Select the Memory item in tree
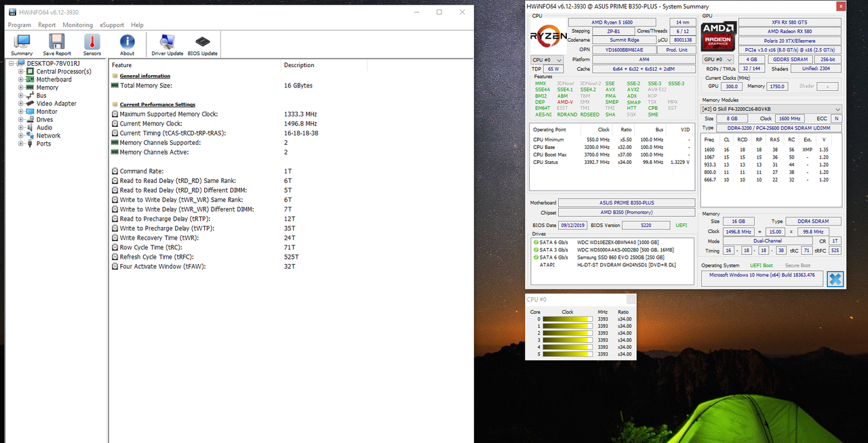Viewport: 868px width, 443px height. 47,87
